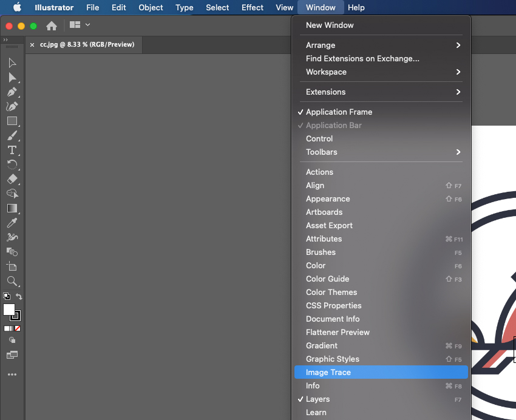The width and height of the screenshot is (516, 420).
Task: Pick the Direct Selection tool
Action: 12,77
